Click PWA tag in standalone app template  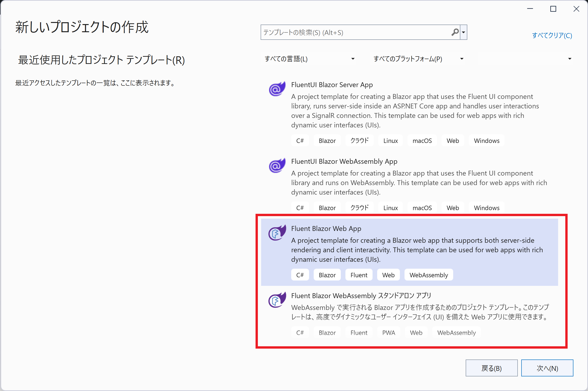(x=389, y=332)
